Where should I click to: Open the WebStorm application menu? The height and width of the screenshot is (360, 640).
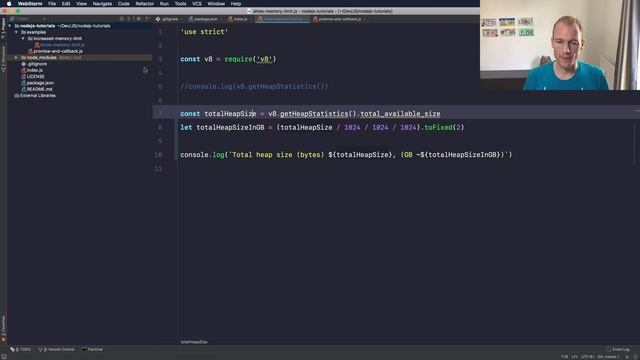click(x=30, y=4)
